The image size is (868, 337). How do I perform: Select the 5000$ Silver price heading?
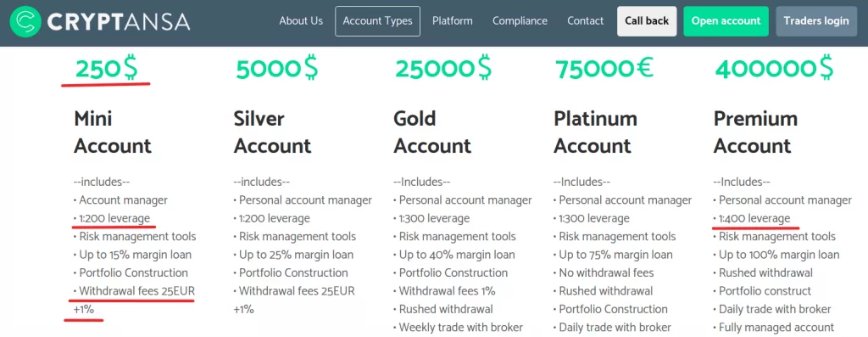(x=277, y=70)
